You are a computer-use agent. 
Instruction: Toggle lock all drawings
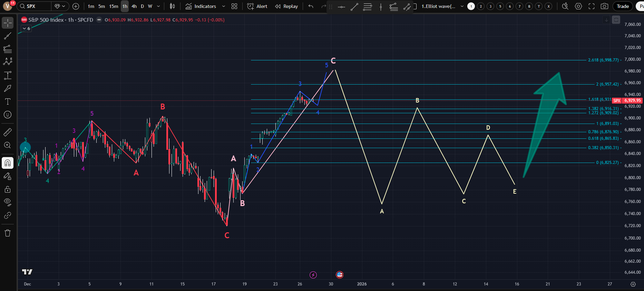tap(8, 189)
